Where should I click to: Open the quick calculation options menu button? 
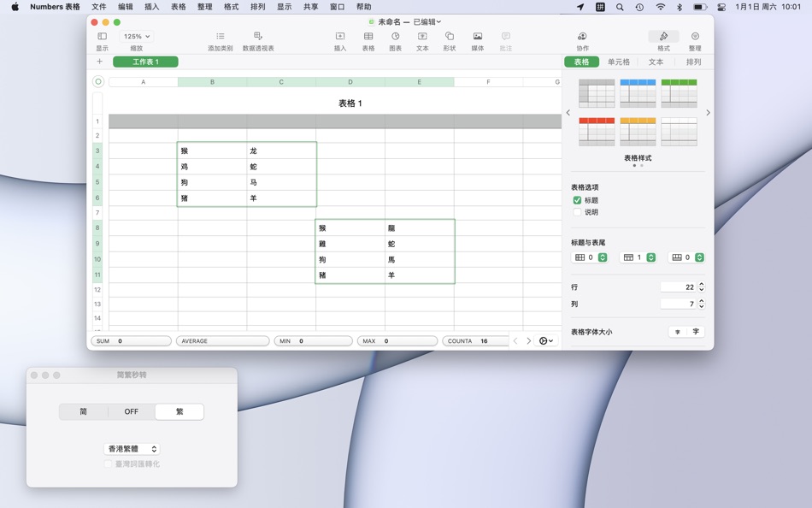pyautogui.click(x=546, y=340)
